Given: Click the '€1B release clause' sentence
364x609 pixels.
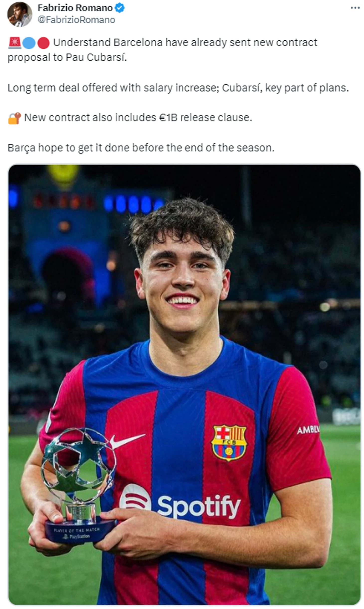Looking at the screenshot, I should tap(138, 118).
